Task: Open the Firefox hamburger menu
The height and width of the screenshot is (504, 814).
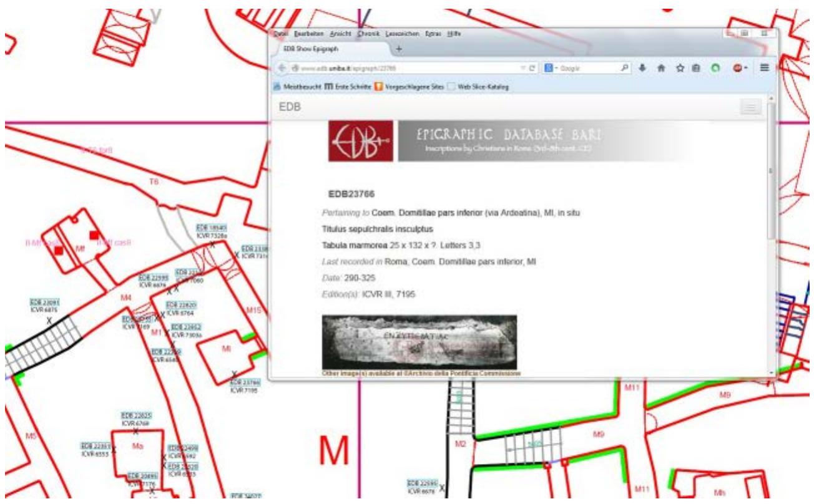Action: (764, 67)
